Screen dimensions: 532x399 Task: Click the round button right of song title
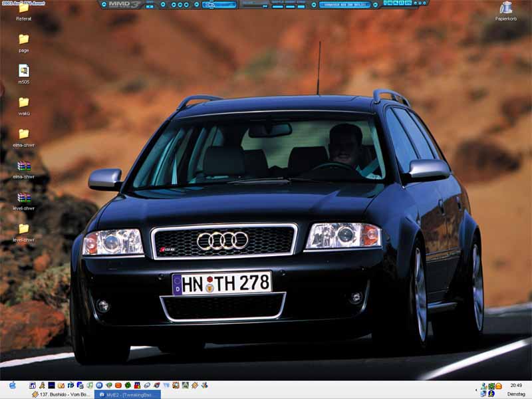(375, 5)
